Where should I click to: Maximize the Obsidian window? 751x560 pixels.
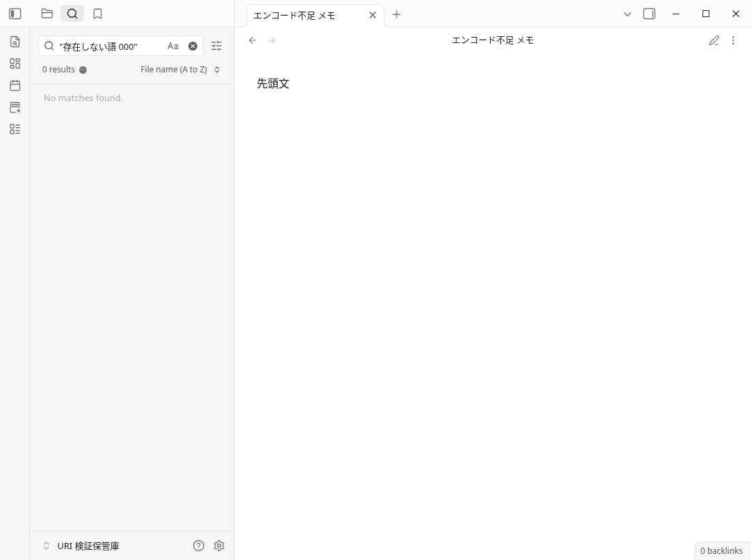pos(705,14)
